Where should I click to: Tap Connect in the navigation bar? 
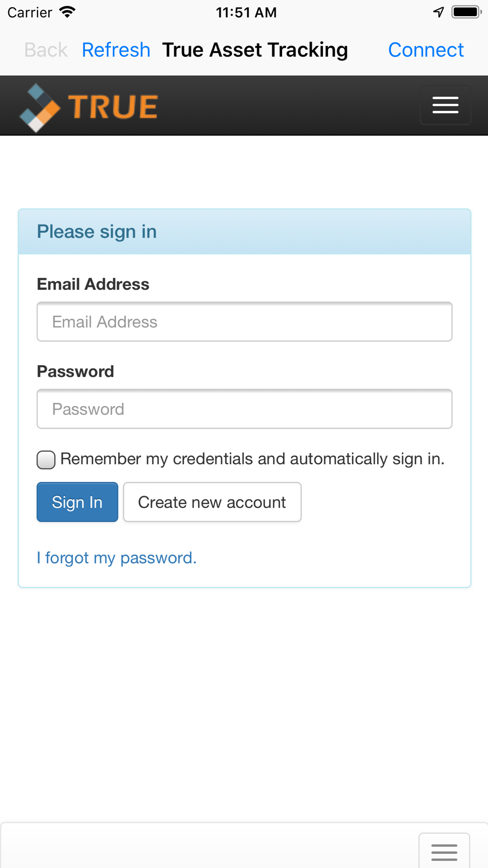[x=426, y=50]
